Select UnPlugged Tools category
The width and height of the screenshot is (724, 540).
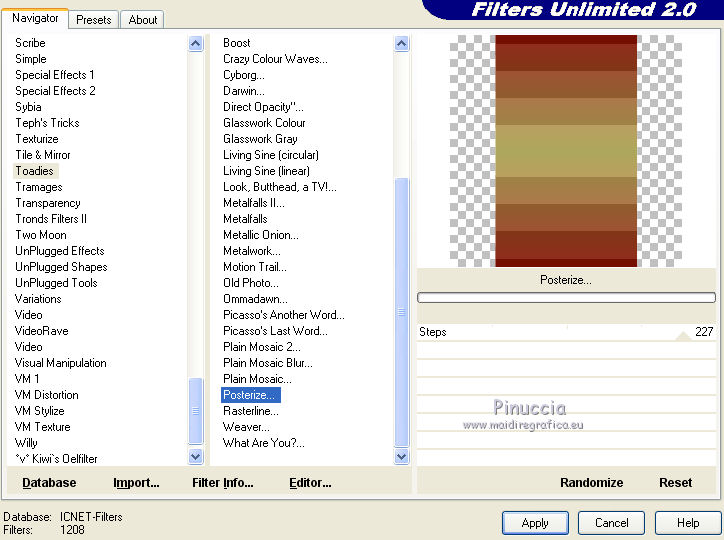pos(56,283)
